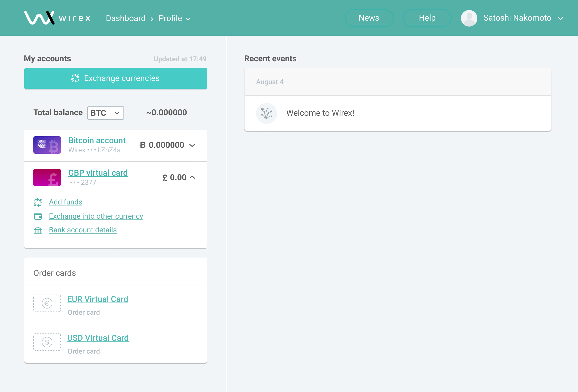Screen dimensions: 578x392
Task: Go to Dashboard in the breadcrumb
Action: coord(126,18)
